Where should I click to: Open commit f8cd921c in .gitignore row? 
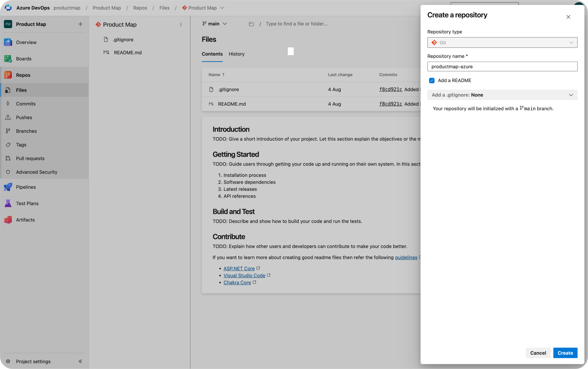[391, 89]
